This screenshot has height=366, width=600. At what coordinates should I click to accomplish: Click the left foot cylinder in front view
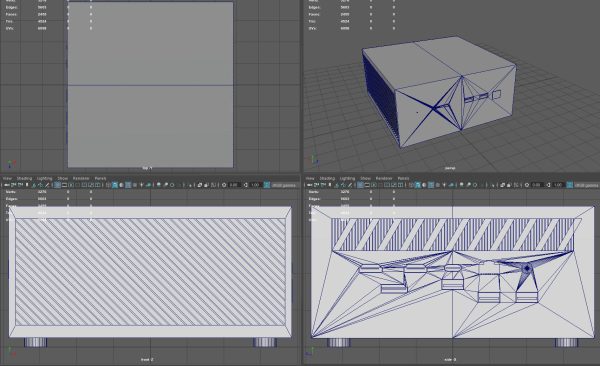click(36, 342)
